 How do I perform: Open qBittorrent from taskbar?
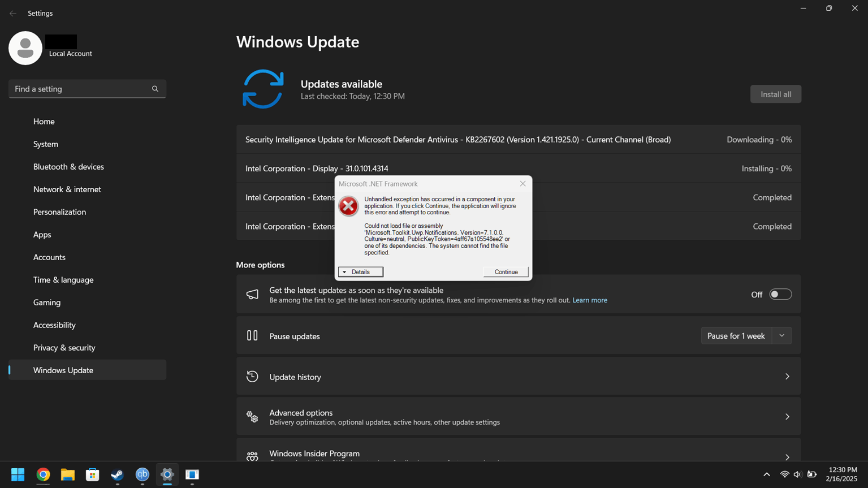[x=142, y=474]
